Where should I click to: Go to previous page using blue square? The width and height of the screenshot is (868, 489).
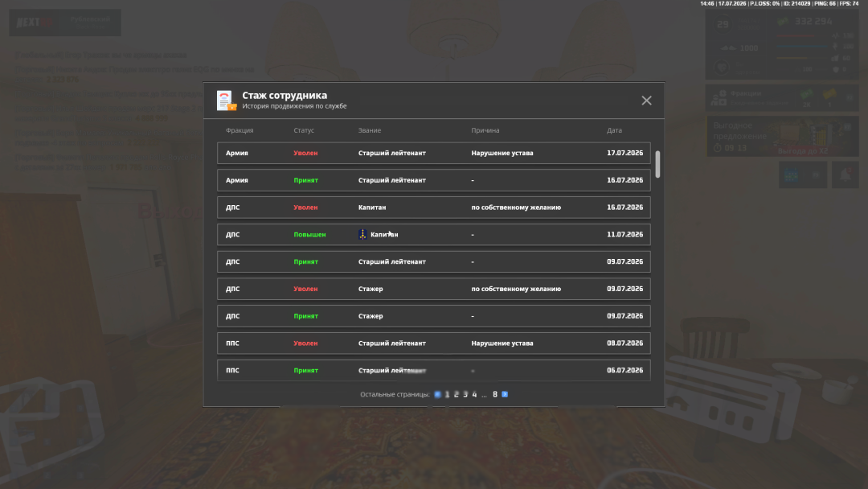437,394
